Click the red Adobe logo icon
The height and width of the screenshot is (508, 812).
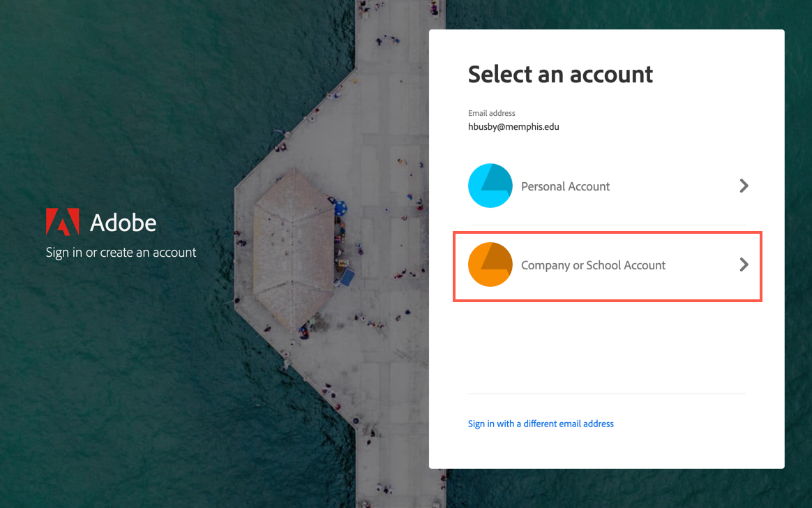click(62, 222)
